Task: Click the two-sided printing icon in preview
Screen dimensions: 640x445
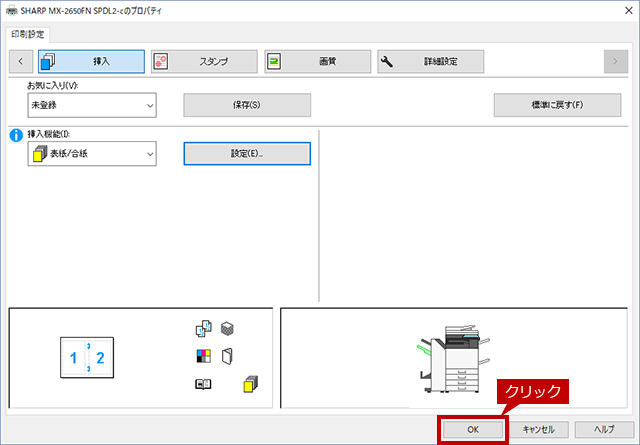Action: (x=203, y=329)
